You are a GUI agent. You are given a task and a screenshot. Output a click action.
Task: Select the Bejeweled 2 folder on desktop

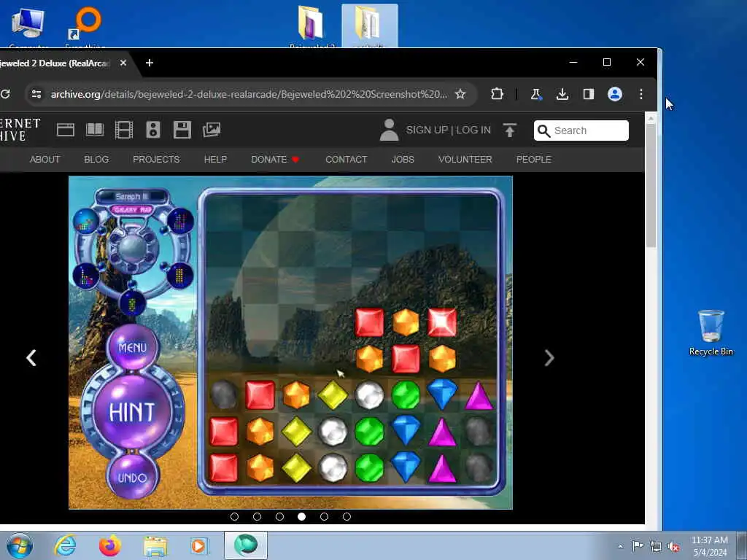coord(311,26)
